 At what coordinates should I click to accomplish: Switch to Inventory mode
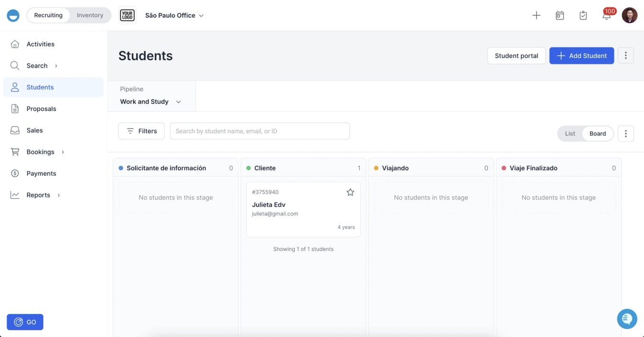click(x=90, y=15)
